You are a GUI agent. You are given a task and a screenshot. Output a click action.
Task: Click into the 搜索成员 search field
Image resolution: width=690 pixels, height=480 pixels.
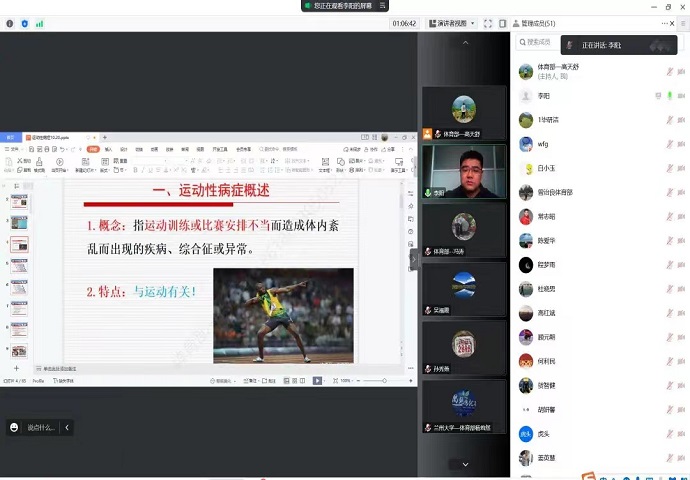(540, 43)
